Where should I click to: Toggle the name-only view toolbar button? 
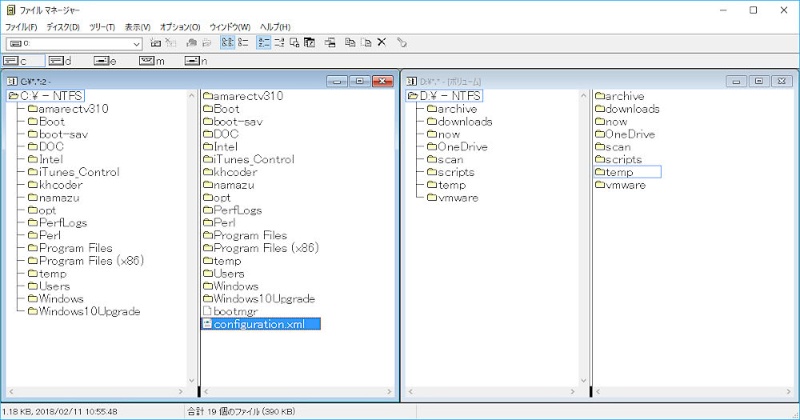click(x=226, y=43)
